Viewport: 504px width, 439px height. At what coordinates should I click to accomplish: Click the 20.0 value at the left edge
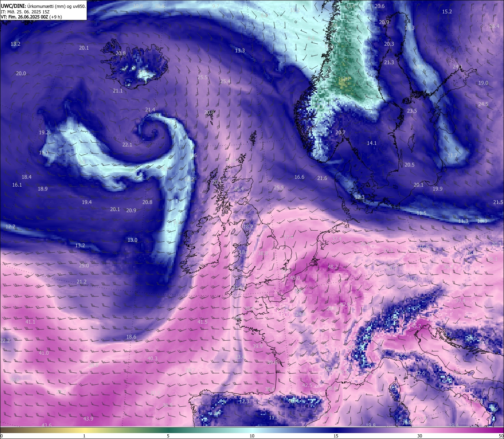pos(21,74)
